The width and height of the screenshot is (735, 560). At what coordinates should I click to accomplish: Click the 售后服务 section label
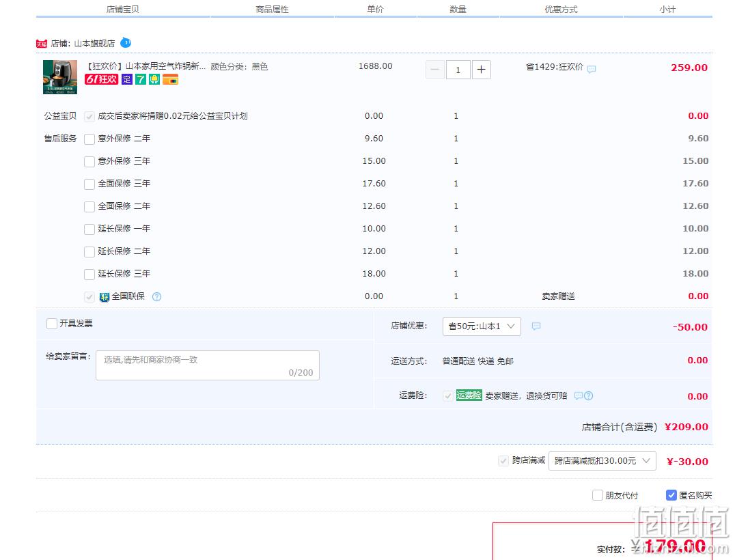tap(60, 139)
